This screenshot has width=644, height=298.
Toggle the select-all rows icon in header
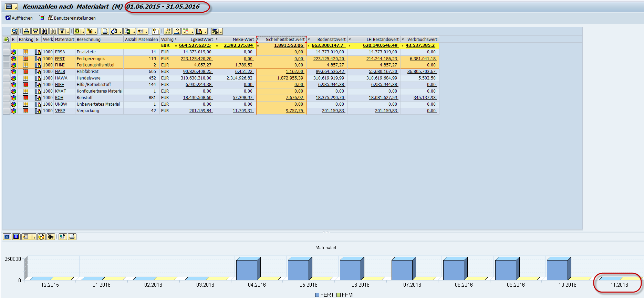(6, 40)
